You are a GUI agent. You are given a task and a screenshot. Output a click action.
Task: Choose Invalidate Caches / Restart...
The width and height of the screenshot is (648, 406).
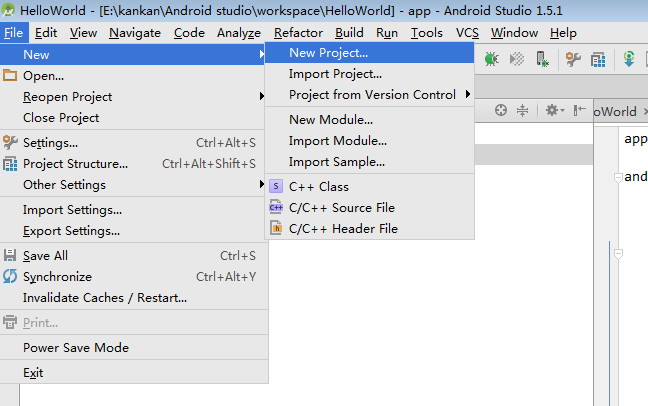134,298
